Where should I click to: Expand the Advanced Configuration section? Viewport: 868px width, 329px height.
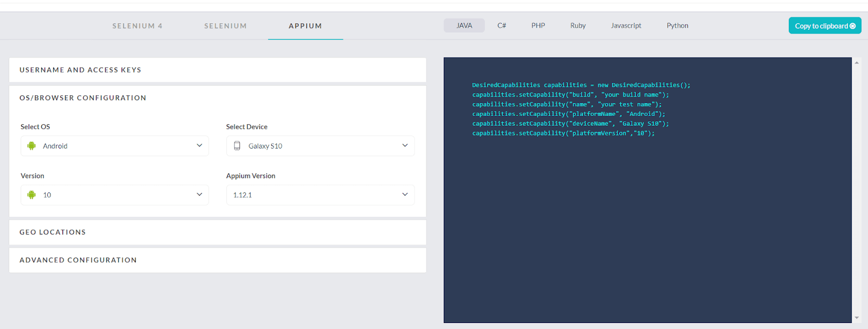218,260
